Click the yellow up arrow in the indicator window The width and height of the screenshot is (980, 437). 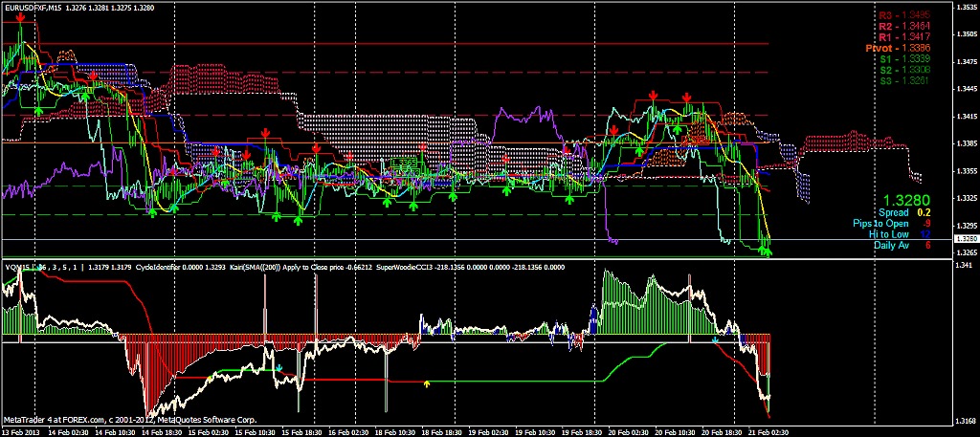(x=427, y=383)
